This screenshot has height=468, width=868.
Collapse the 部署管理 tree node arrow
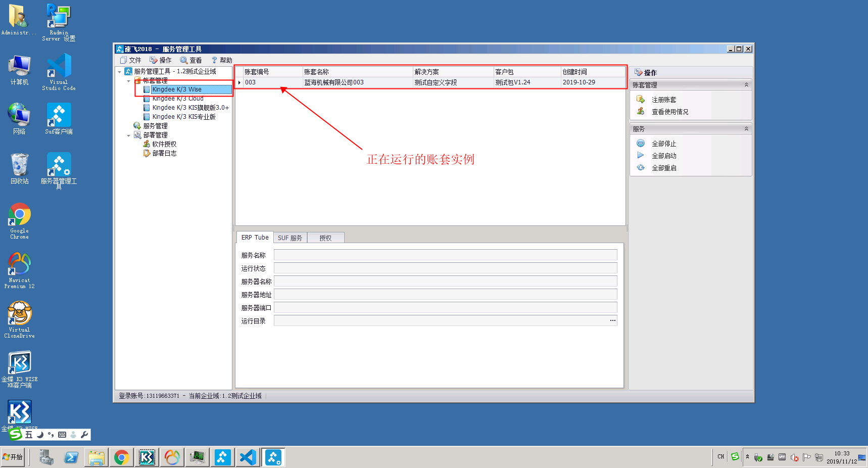pyautogui.click(x=129, y=135)
